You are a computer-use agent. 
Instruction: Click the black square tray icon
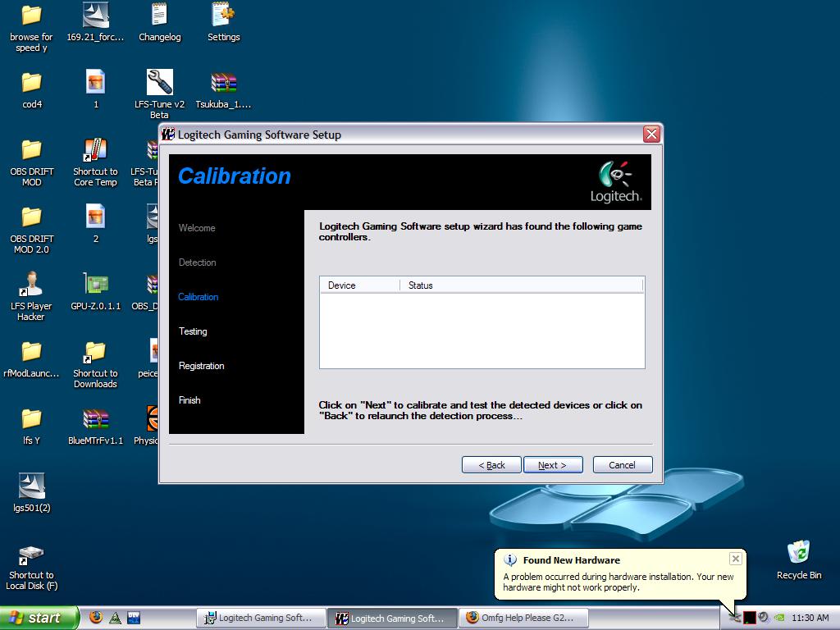coord(750,618)
